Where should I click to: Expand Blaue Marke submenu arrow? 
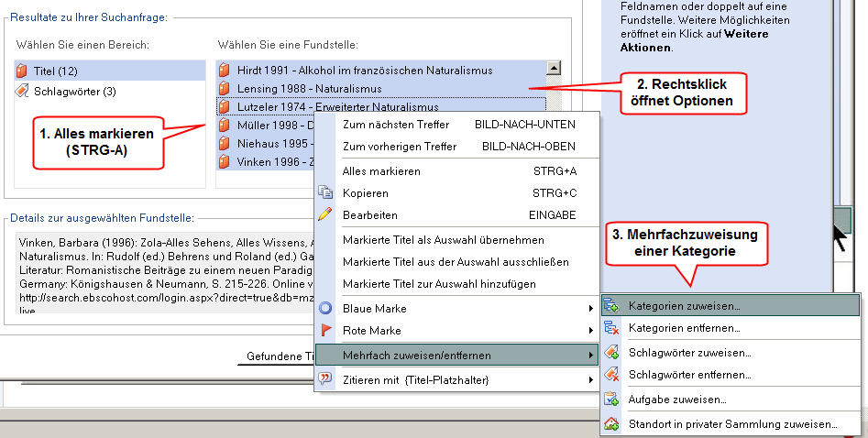pos(590,309)
